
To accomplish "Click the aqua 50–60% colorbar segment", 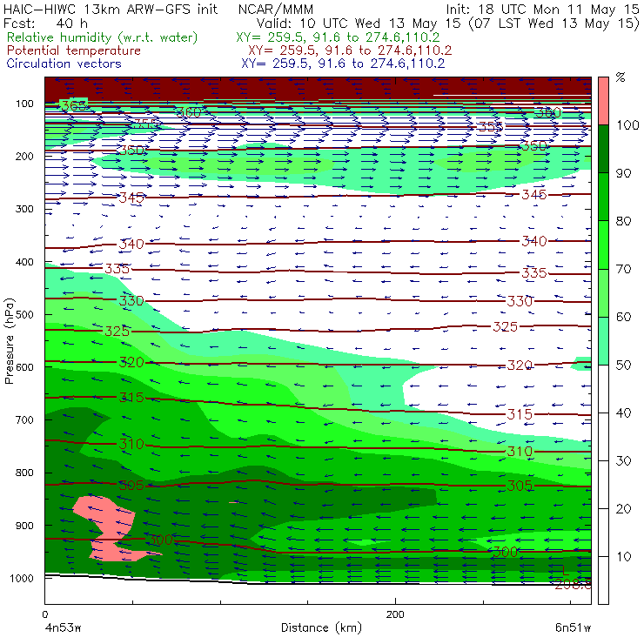I will point(603,341).
